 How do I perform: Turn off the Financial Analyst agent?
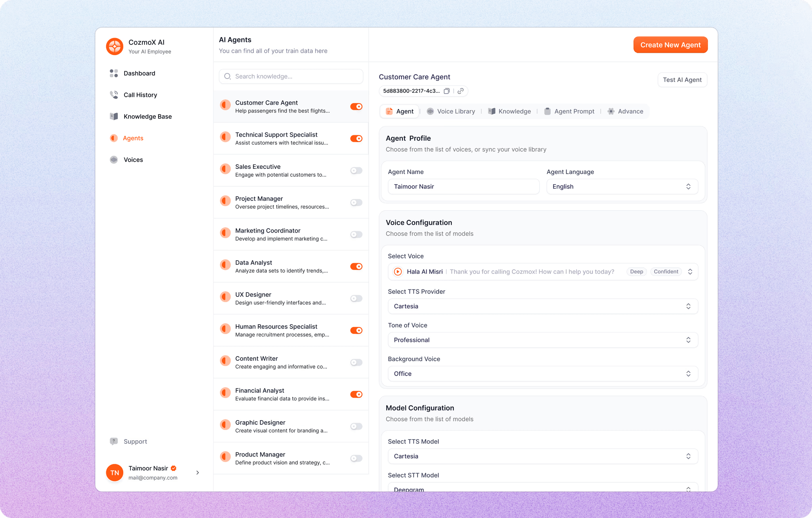[356, 394]
